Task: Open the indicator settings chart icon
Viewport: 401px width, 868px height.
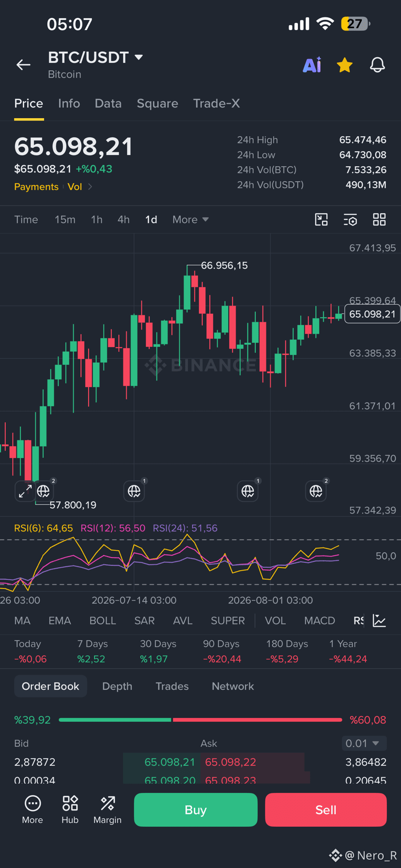Action: tap(379, 620)
